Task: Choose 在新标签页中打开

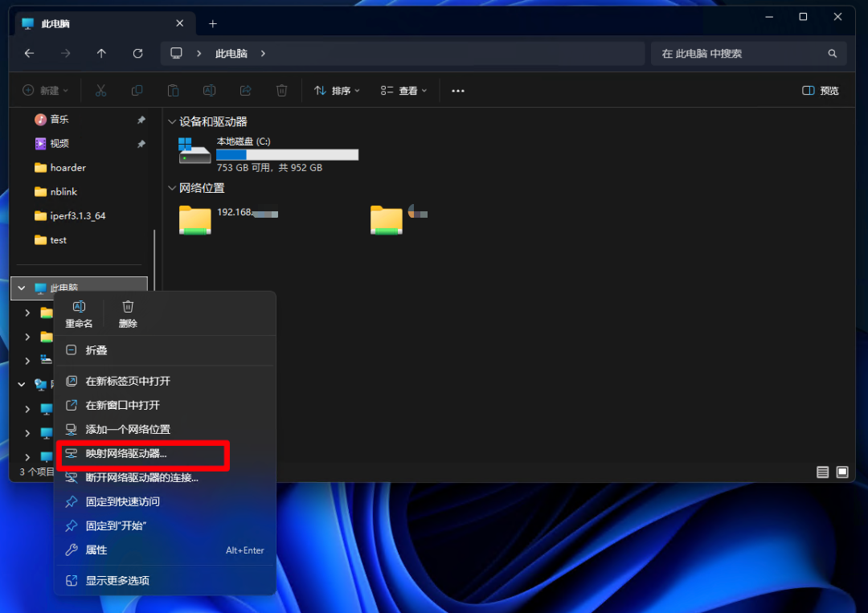Action: (165, 381)
